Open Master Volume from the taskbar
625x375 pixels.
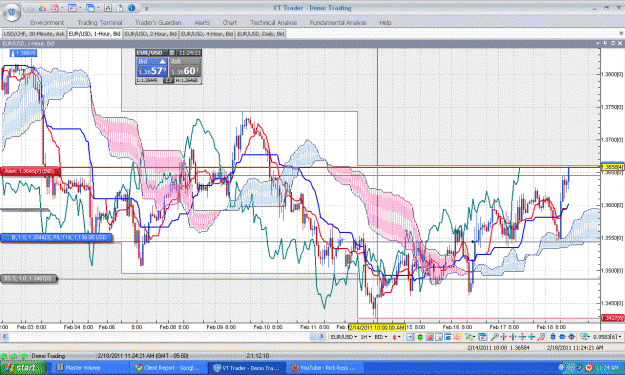90,368
